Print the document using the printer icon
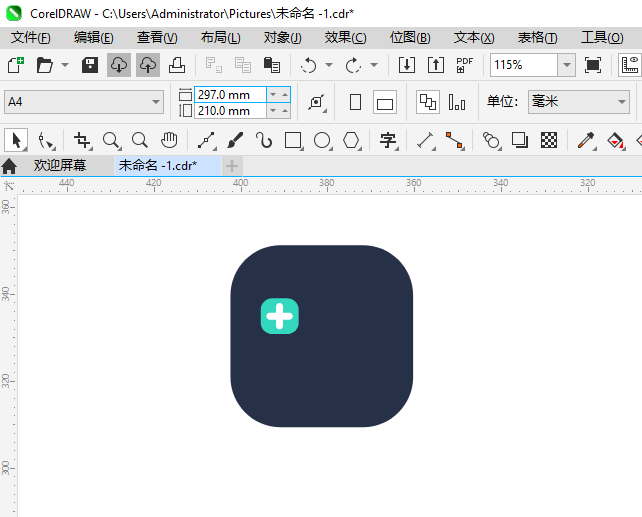 [x=177, y=65]
